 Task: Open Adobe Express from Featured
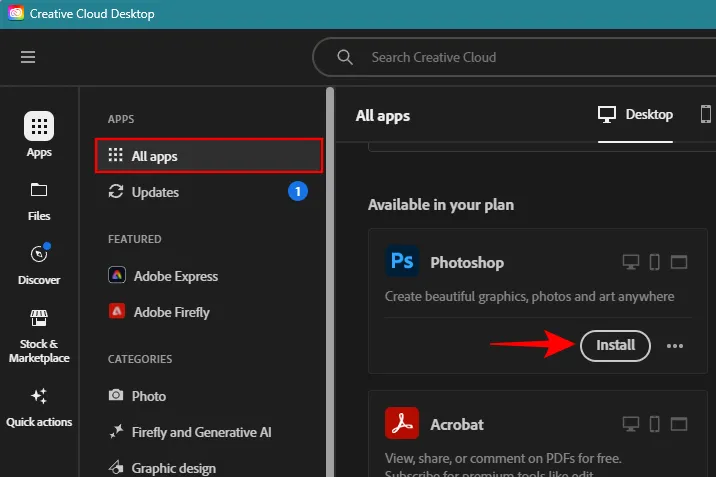(x=163, y=276)
